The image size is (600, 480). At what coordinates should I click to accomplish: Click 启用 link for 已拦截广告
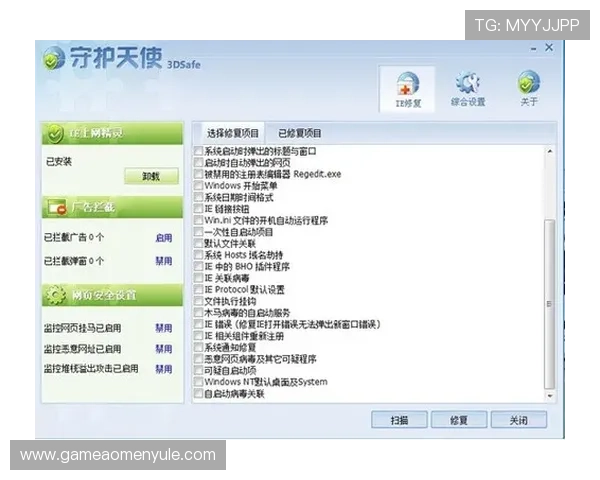pos(164,238)
